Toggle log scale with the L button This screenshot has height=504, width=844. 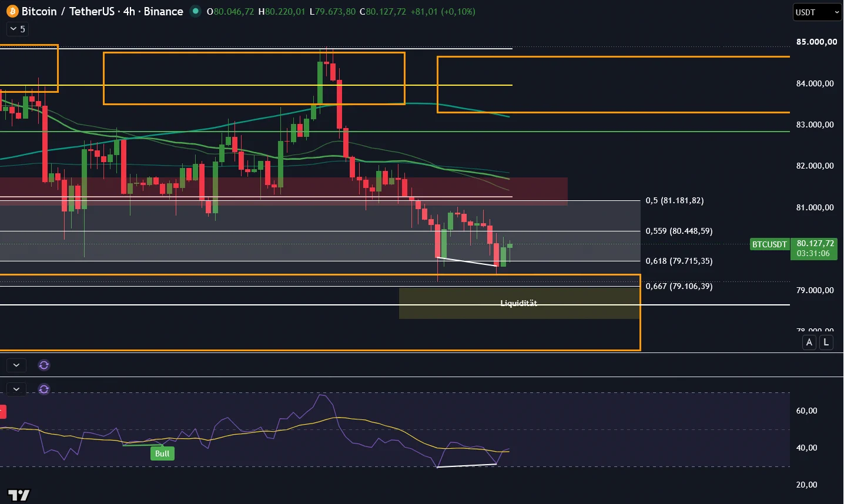tap(826, 342)
